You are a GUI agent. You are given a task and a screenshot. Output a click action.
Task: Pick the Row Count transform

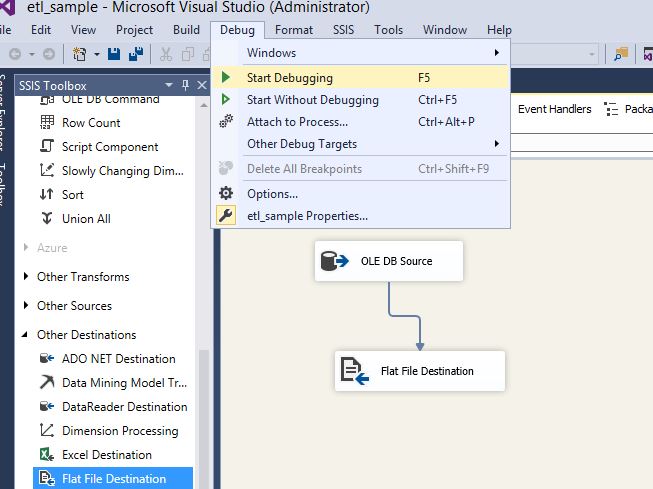[91, 123]
